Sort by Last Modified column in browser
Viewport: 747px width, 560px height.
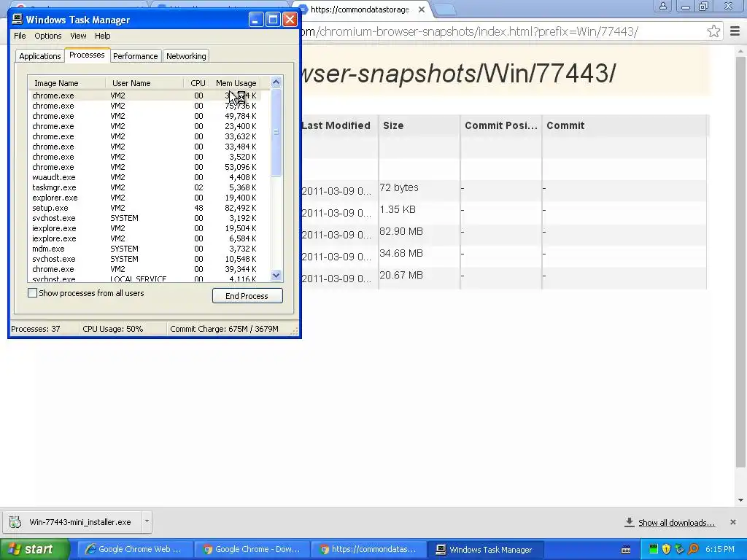pos(339,125)
